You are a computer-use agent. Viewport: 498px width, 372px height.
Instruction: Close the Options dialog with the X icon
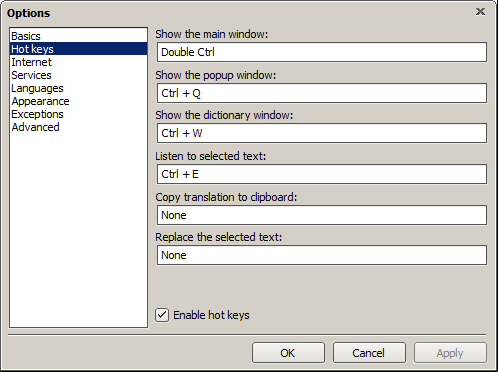(480, 12)
